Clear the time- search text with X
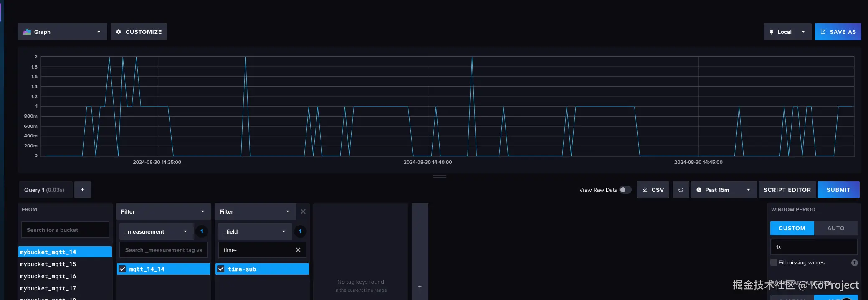 coord(298,250)
